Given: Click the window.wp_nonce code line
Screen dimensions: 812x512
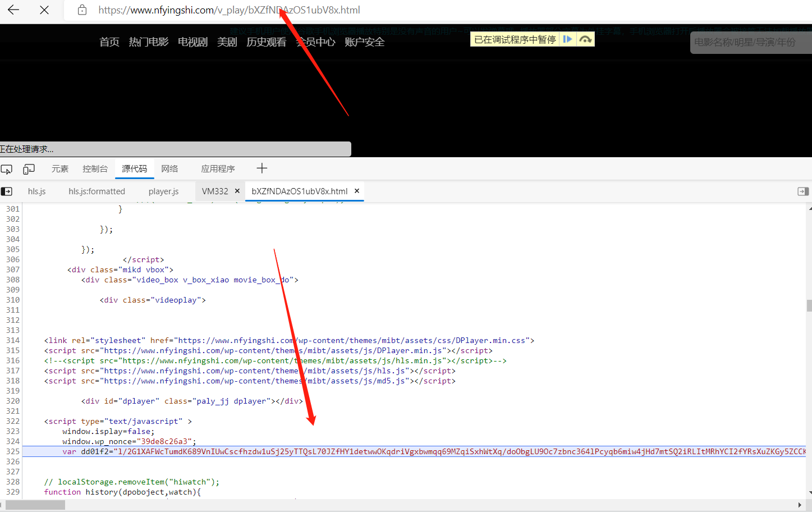Looking at the screenshot, I should coord(130,441).
